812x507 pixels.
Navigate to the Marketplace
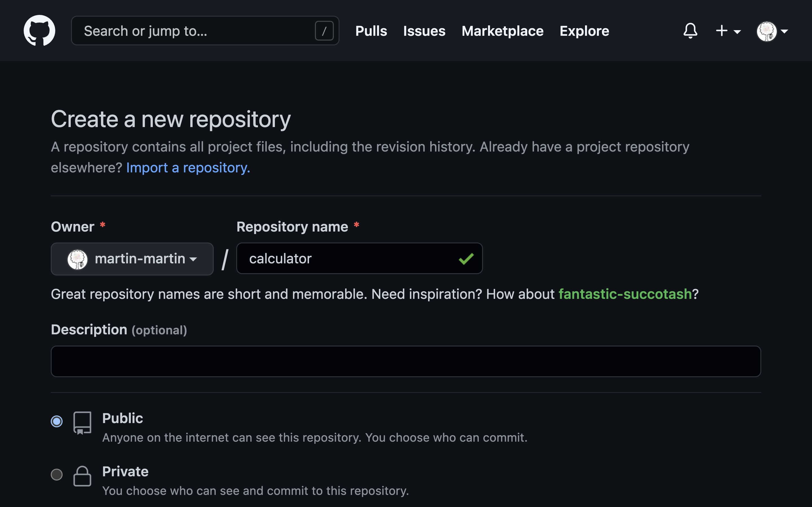pos(502,31)
